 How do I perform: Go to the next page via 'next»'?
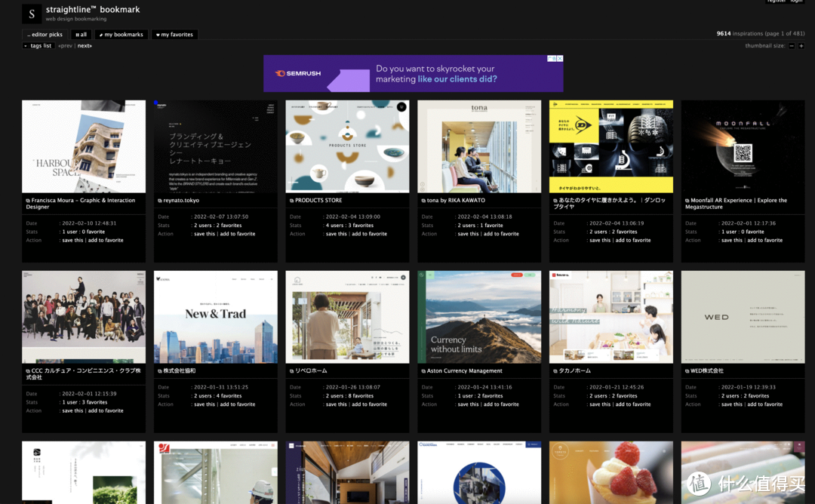pyautogui.click(x=85, y=46)
